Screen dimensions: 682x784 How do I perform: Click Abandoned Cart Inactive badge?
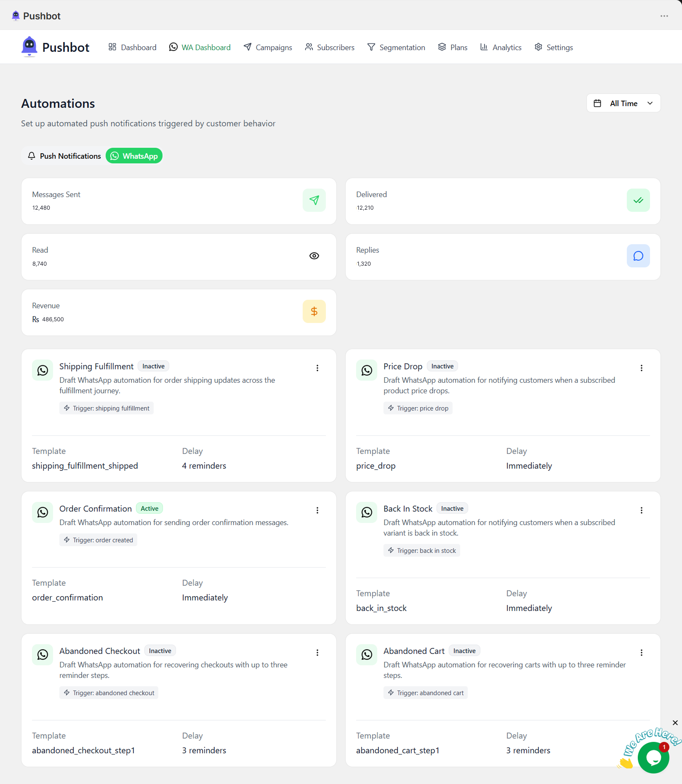click(464, 651)
